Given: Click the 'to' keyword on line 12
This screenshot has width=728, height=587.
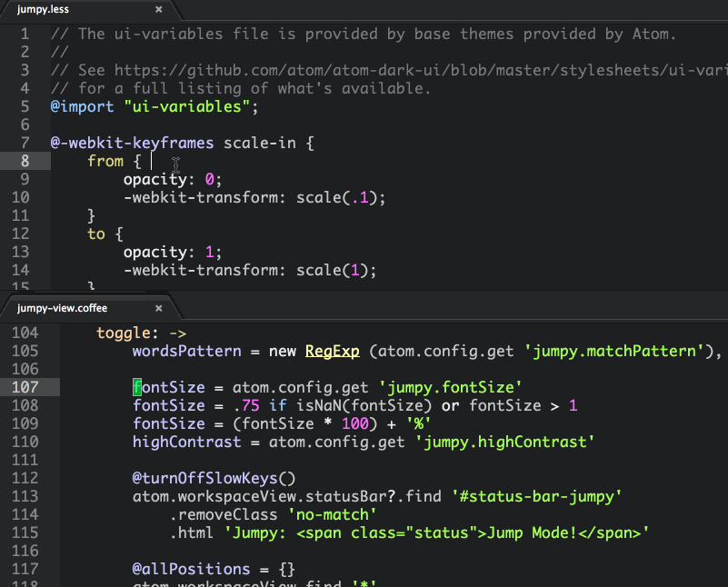Looking at the screenshot, I should (x=96, y=234).
